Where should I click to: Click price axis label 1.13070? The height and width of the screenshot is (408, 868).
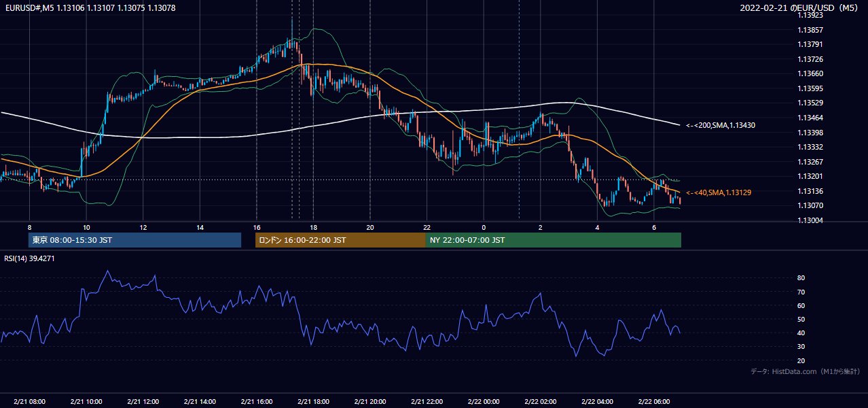[810, 205]
